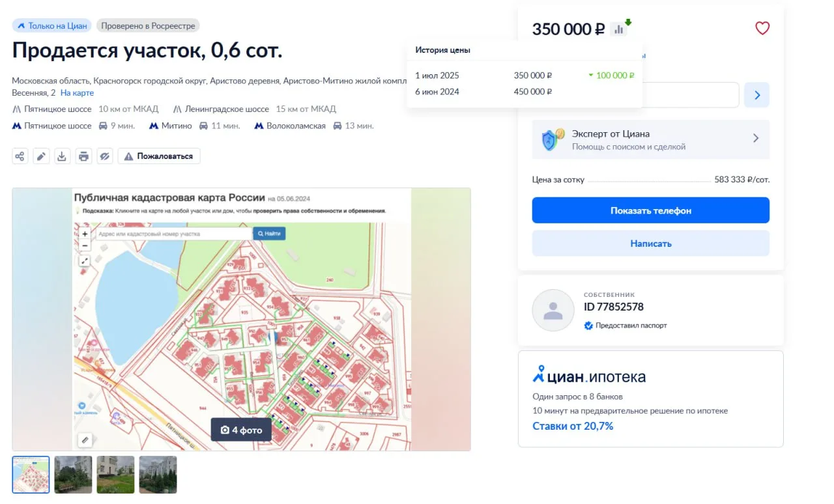Add listing to favorites with heart
This screenshot has width=834, height=504.
click(762, 29)
